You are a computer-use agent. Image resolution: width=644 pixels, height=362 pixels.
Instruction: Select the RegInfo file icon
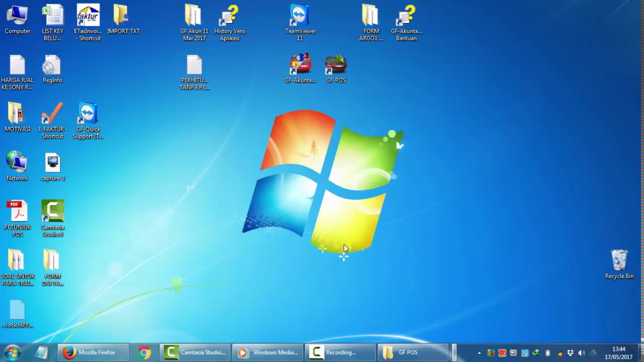(x=52, y=69)
